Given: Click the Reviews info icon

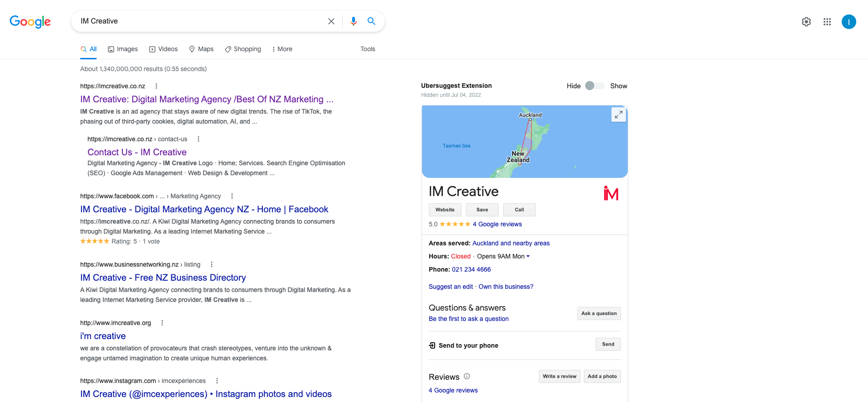Looking at the screenshot, I should (x=467, y=376).
